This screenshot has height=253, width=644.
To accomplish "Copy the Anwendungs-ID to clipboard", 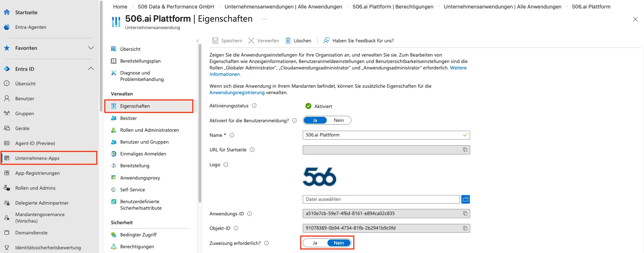I will pyautogui.click(x=465, y=213).
